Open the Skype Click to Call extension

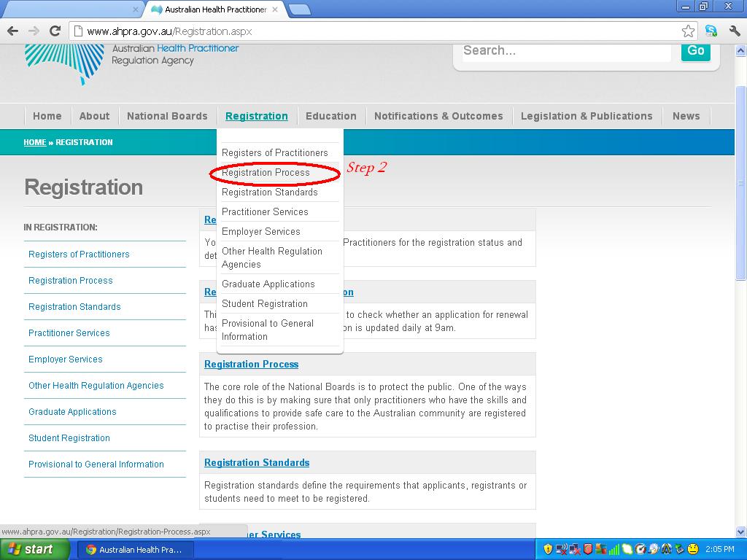click(x=710, y=32)
